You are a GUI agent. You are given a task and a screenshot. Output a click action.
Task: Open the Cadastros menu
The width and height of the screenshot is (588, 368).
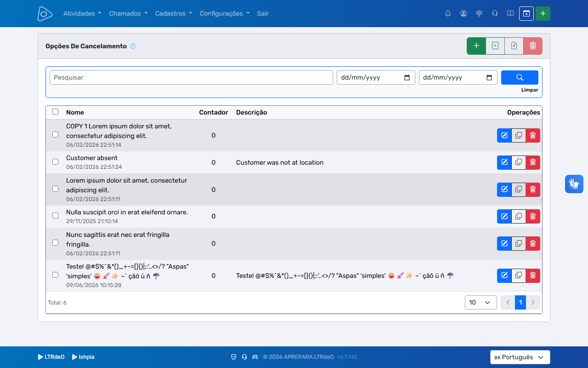[x=174, y=13]
